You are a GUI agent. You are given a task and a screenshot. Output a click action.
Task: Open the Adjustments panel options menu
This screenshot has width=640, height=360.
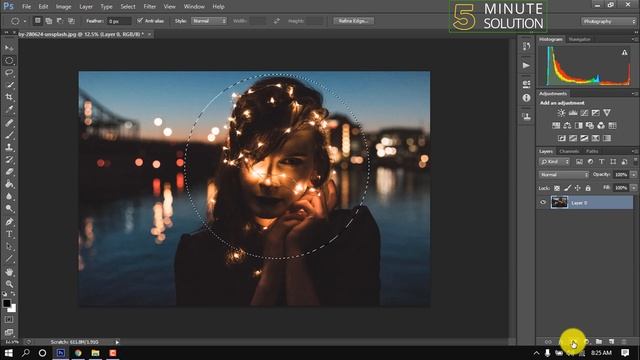(x=635, y=94)
